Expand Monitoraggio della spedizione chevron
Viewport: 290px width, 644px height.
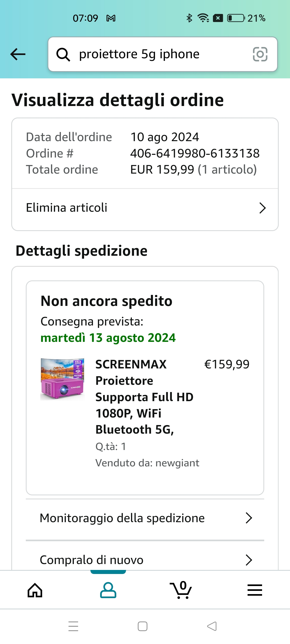click(x=249, y=518)
